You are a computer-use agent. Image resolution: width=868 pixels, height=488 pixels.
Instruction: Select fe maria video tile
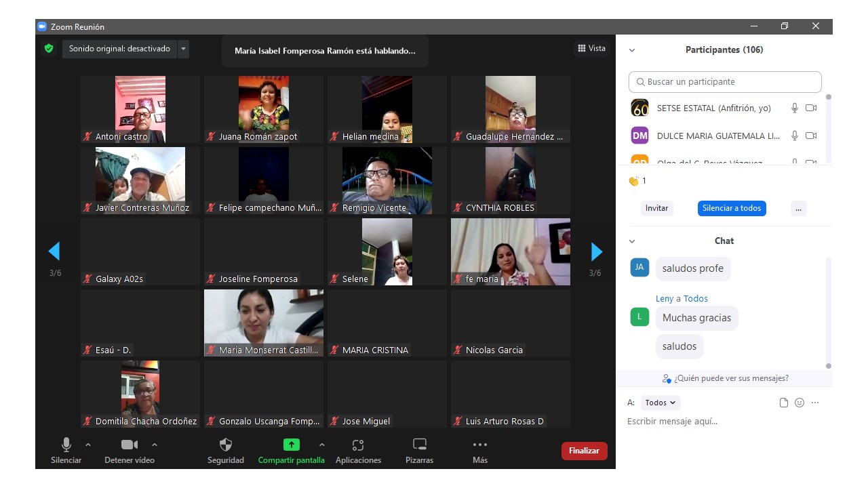click(x=511, y=251)
